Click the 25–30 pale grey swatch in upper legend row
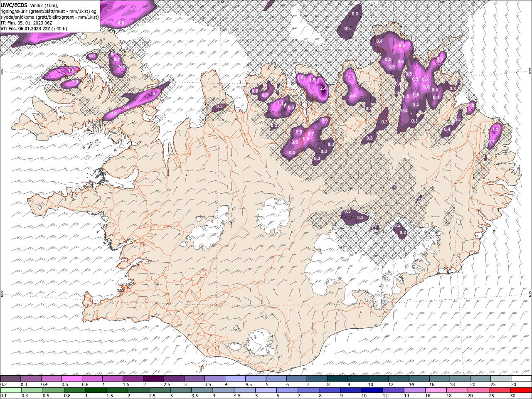Image resolution: width=532 pixels, height=399 pixels. [501, 379]
